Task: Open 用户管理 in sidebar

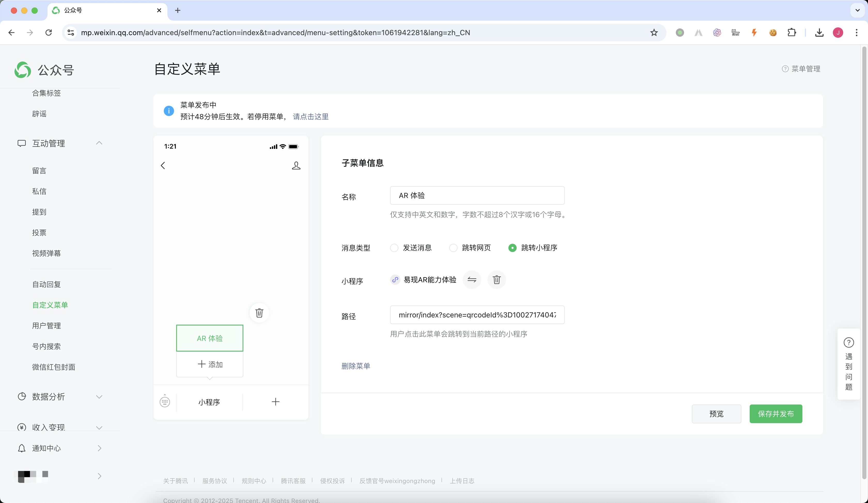Action: pos(47,326)
